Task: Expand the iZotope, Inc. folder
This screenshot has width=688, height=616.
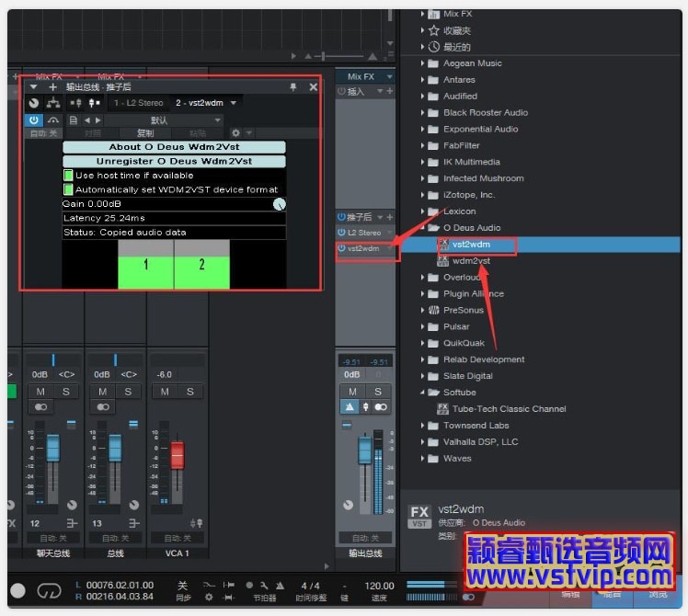Action: pos(422,195)
